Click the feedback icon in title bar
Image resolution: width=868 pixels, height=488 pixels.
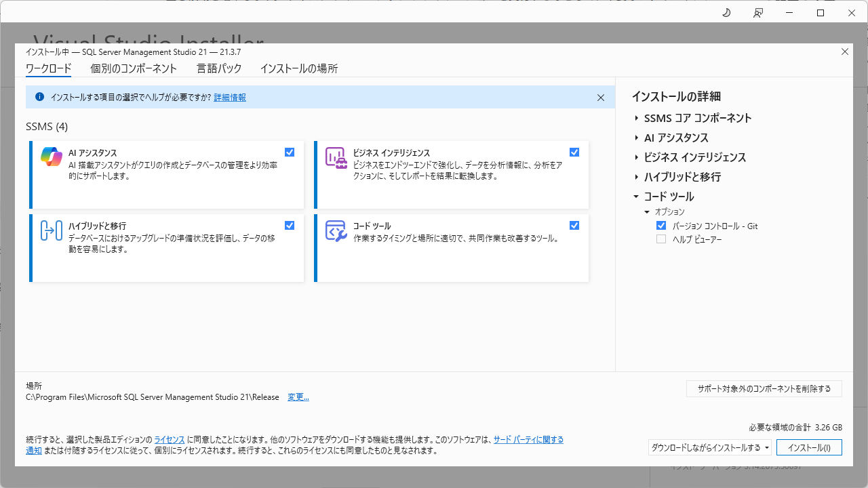[758, 13]
